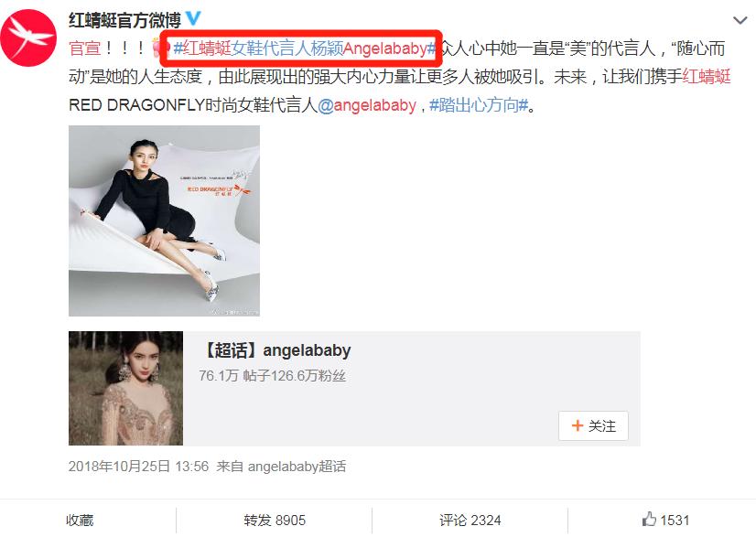756x537 pixels.
Task: Open the @angelababy mention link
Action: 367,105
